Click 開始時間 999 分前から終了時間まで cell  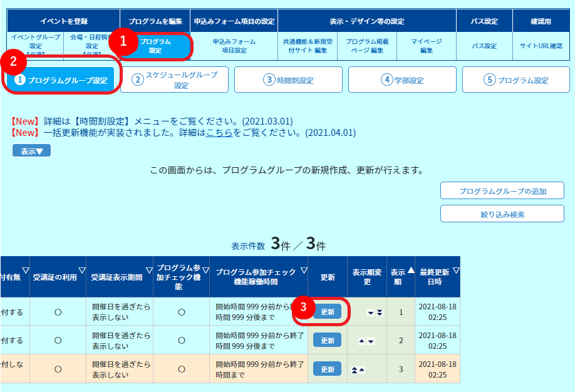point(259,369)
